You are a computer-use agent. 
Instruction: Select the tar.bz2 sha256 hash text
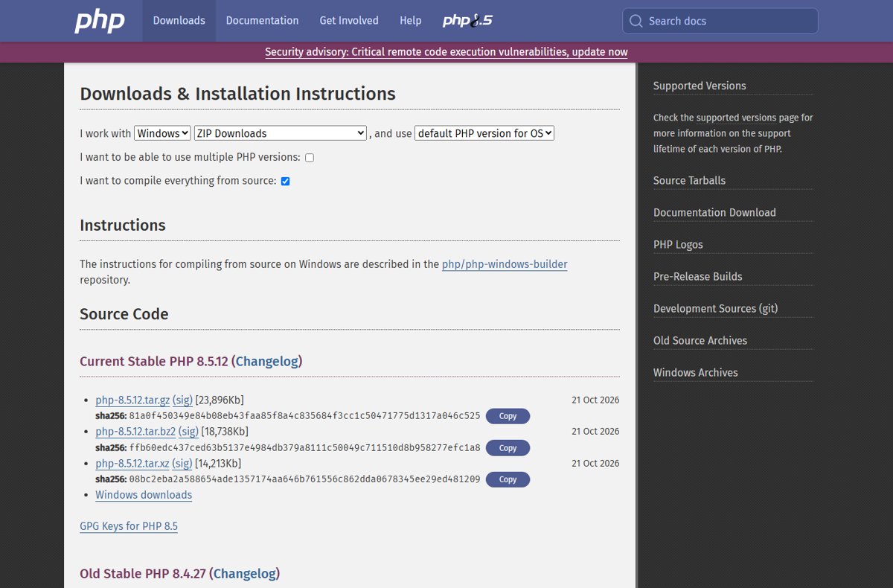[x=304, y=448]
